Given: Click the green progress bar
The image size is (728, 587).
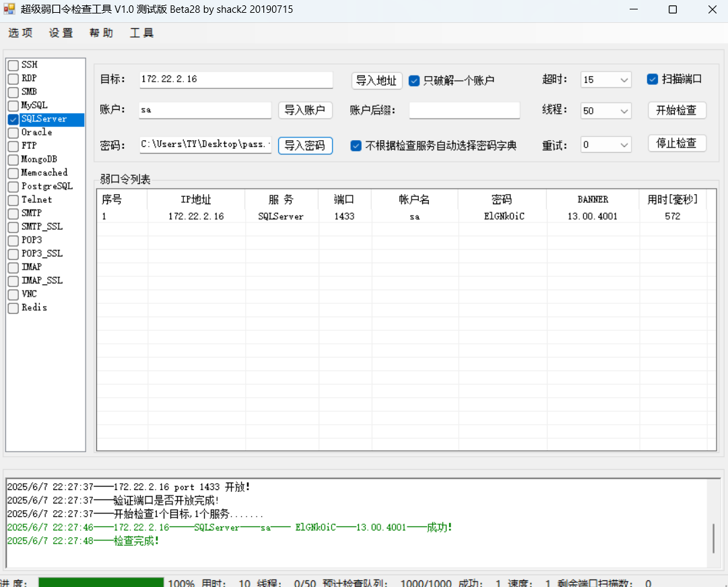Looking at the screenshot, I should click(x=101, y=582).
